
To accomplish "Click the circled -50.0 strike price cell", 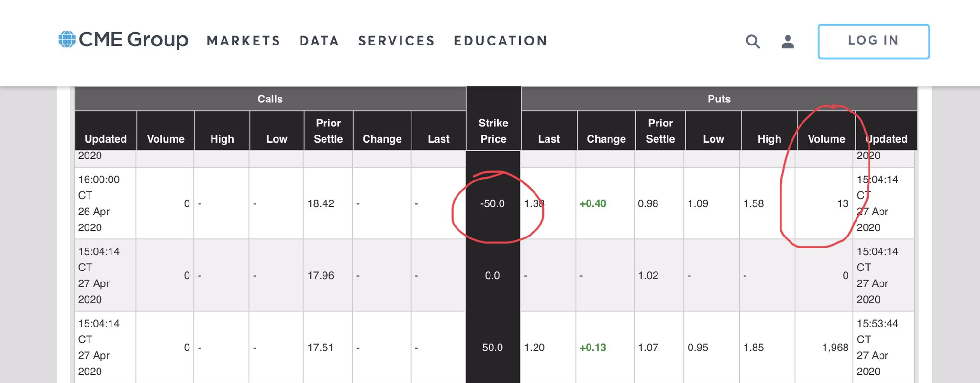I will 493,203.
